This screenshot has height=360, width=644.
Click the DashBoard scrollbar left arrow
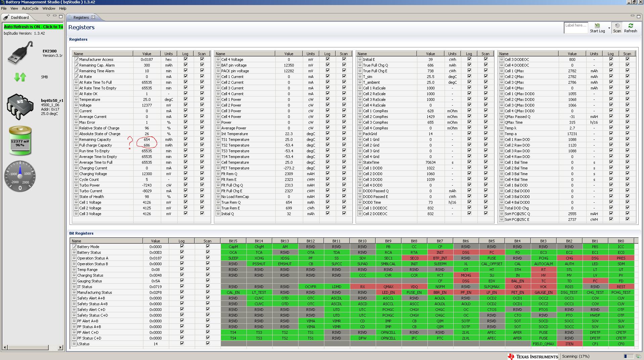pyautogui.click(x=5, y=347)
